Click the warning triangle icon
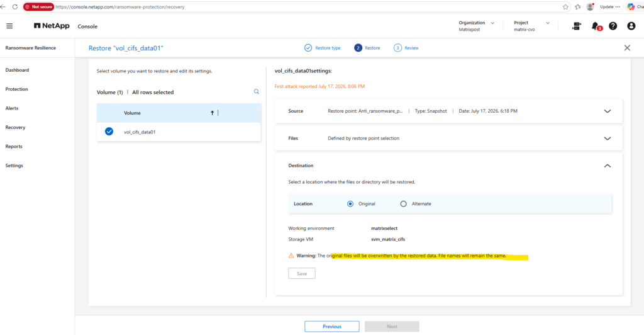Viewport: 644px width, 335px height. pyautogui.click(x=291, y=256)
